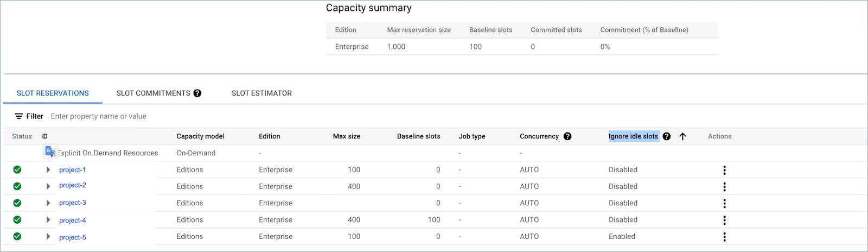Click the green status check for project-4
This screenshot has height=252, width=868.
17,220
